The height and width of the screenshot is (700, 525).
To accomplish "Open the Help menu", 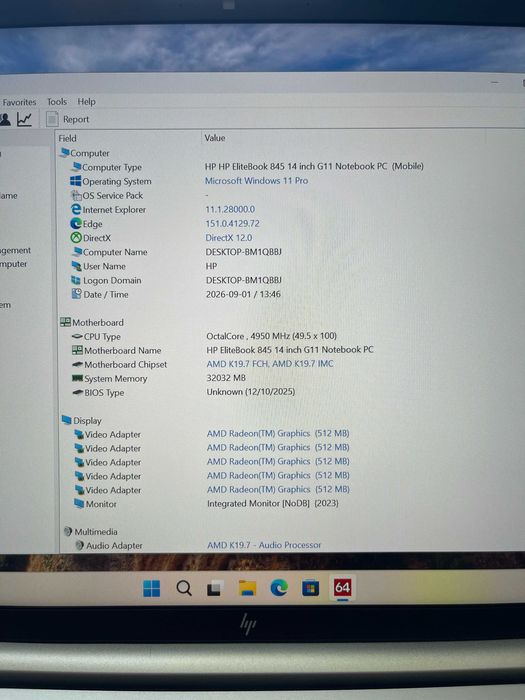I will pyautogui.click(x=86, y=102).
